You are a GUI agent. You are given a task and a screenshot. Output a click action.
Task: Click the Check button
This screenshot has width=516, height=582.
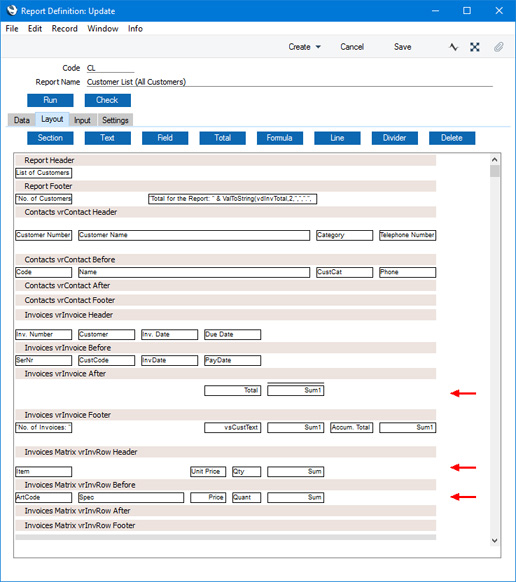[108, 100]
